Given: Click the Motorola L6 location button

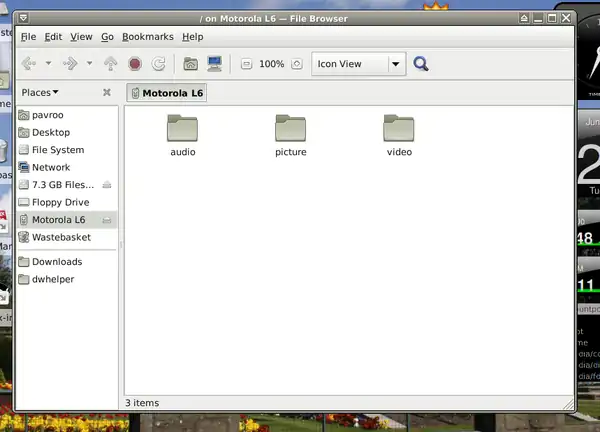Looking at the screenshot, I should coord(166,93).
